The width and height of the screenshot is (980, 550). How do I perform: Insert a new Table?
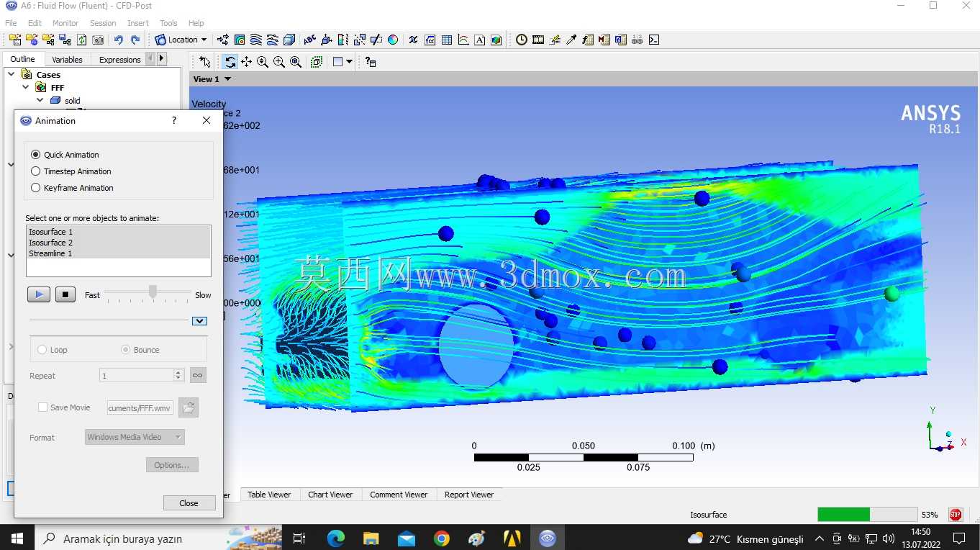pos(446,40)
